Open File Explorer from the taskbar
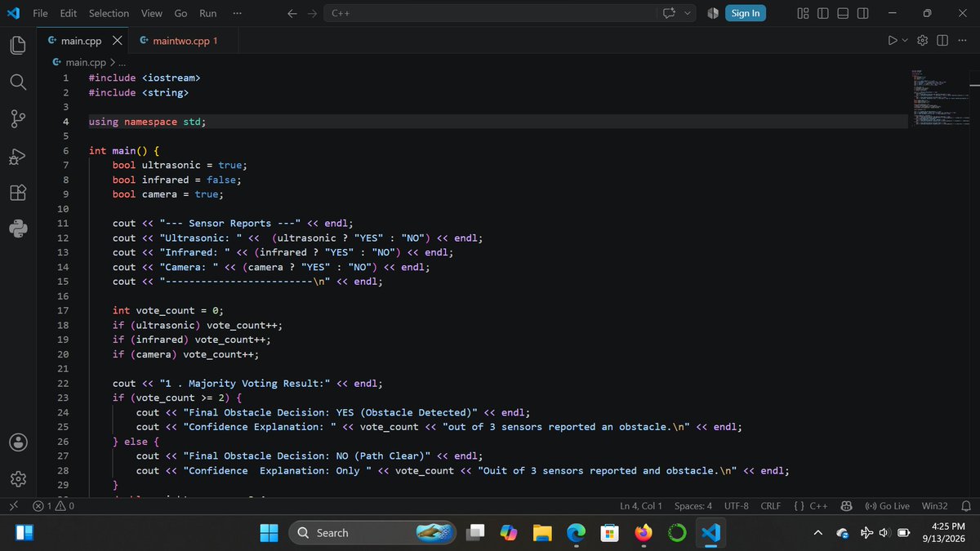980x551 pixels. click(543, 532)
